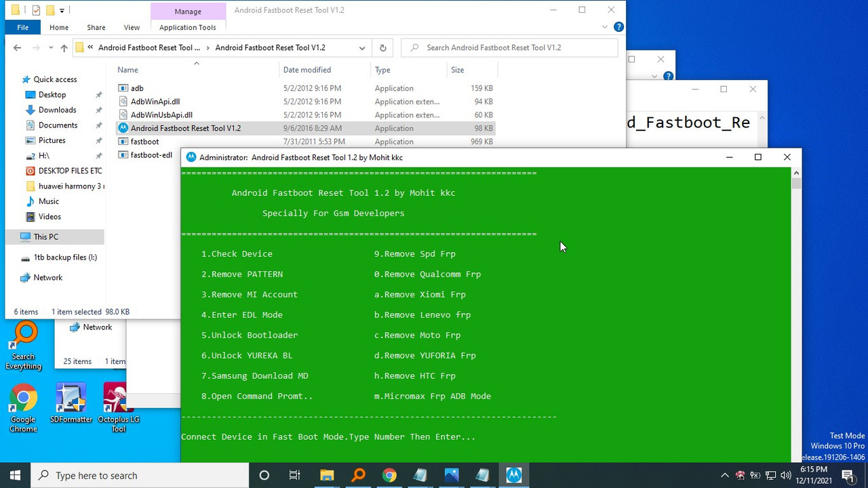Select the fastboot application in the file list

coord(145,142)
